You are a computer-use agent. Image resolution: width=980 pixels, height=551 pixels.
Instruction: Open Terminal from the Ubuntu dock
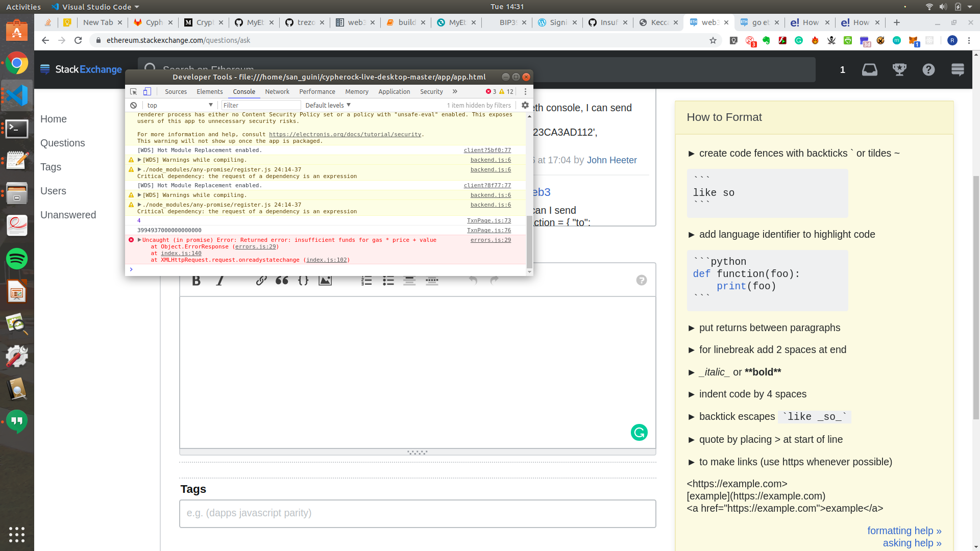click(x=17, y=129)
